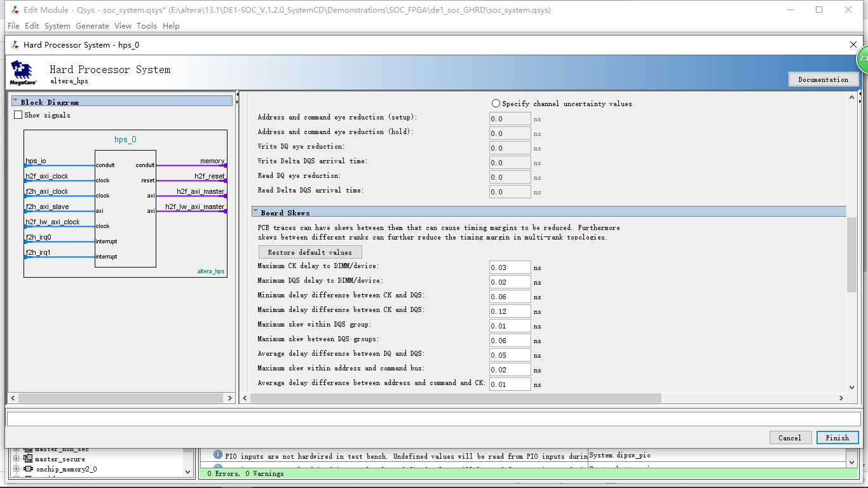Edit Average delay between address/command and CK

pyautogui.click(x=510, y=384)
